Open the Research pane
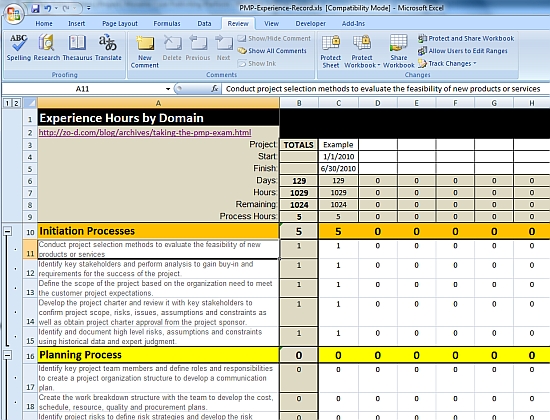The height and width of the screenshot is (420, 550). [x=47, y=48]
